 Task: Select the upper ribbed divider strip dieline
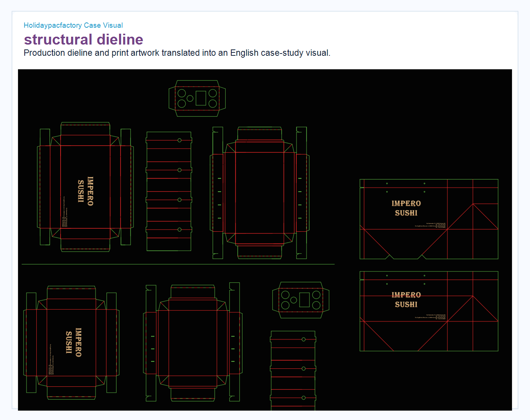[x=169, y=191]
